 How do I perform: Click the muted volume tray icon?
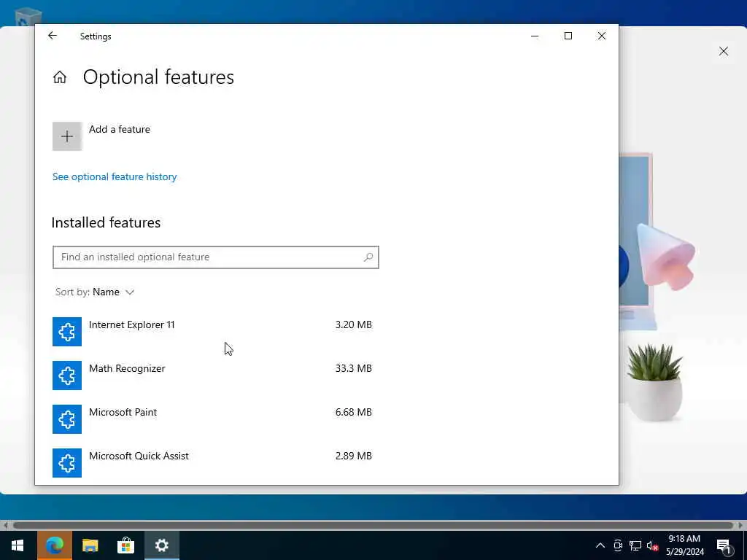click(652, 545)
